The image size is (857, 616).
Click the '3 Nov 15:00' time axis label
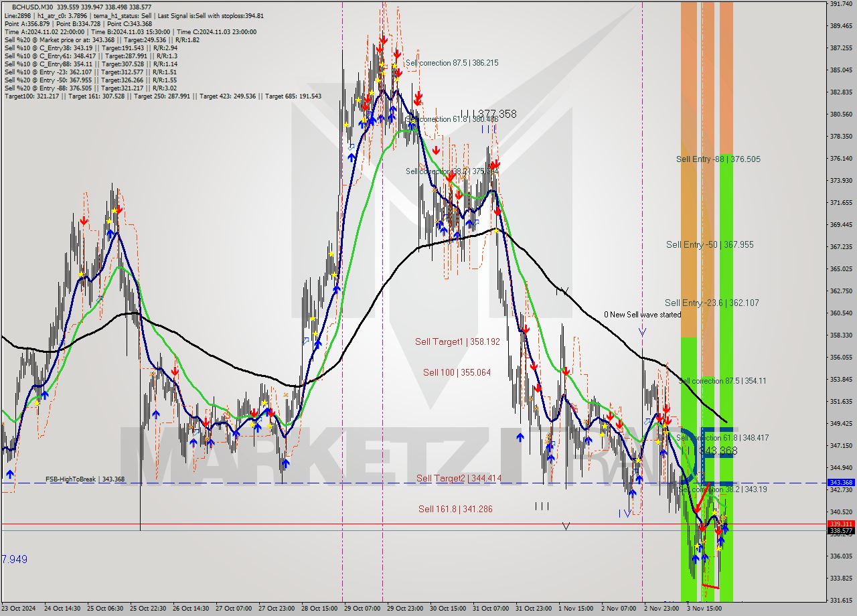(x=704, y=609)
